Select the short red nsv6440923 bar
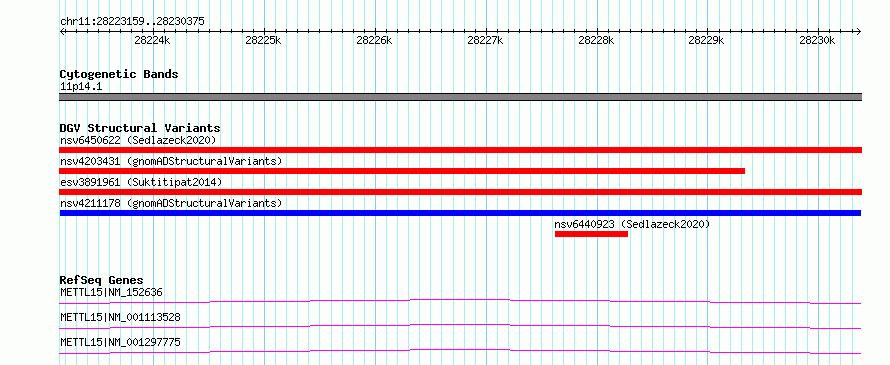The height and width of the screenshot is (365, 890). point(591,234)
